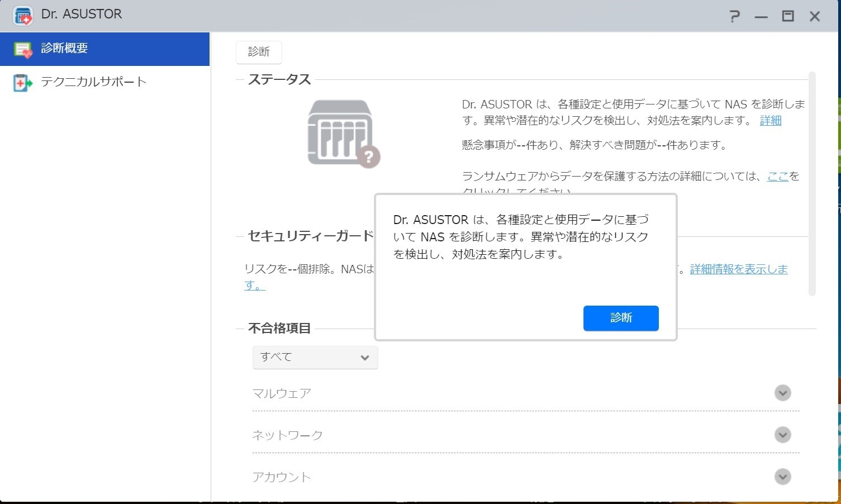Screen dimensions: 841x504
Task: Click the NAS status icon with question mark
Action: pos(343,133)
